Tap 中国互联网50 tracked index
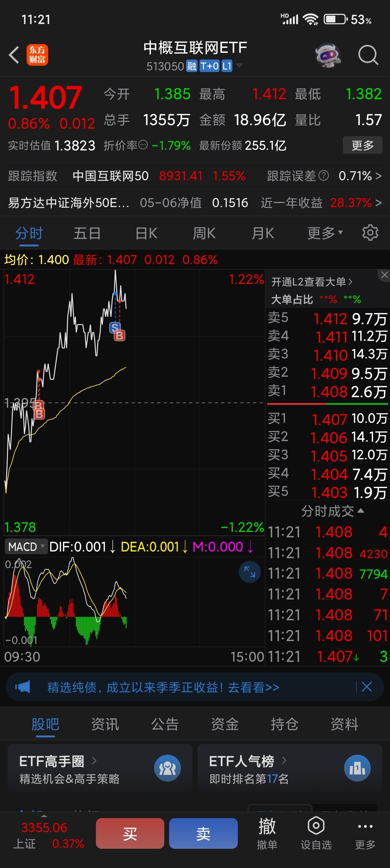This screenshot has width=390, height=868. [x=110, y=176]
